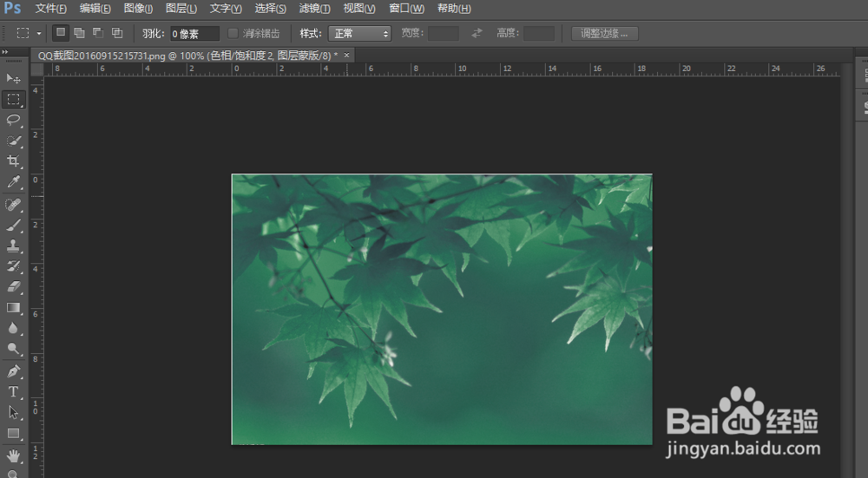Open the 文字(Y) menu

pos(226,9)
